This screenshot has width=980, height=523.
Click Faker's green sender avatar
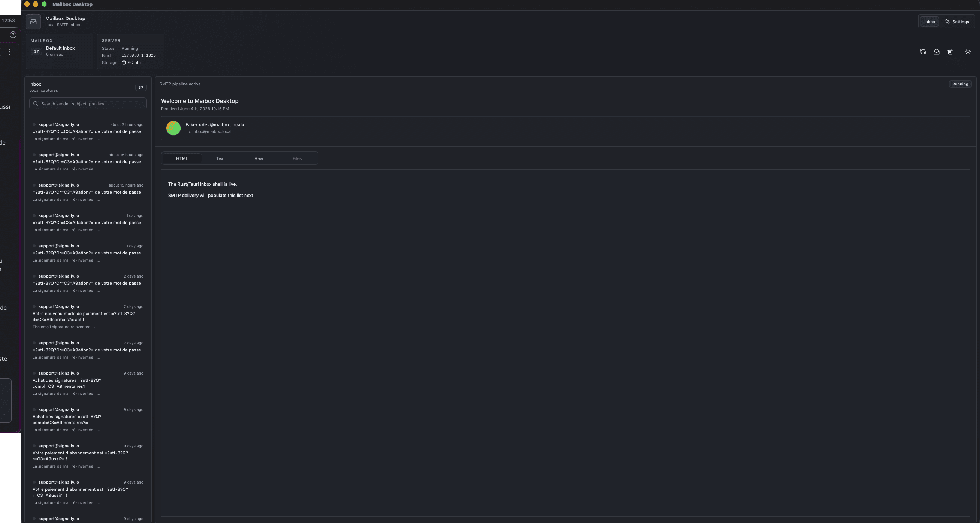click(173, 128)
